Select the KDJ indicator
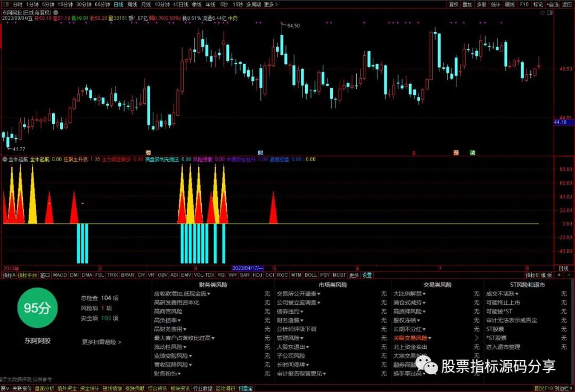The height and width of the screenshot is (392, 575). 258,275
